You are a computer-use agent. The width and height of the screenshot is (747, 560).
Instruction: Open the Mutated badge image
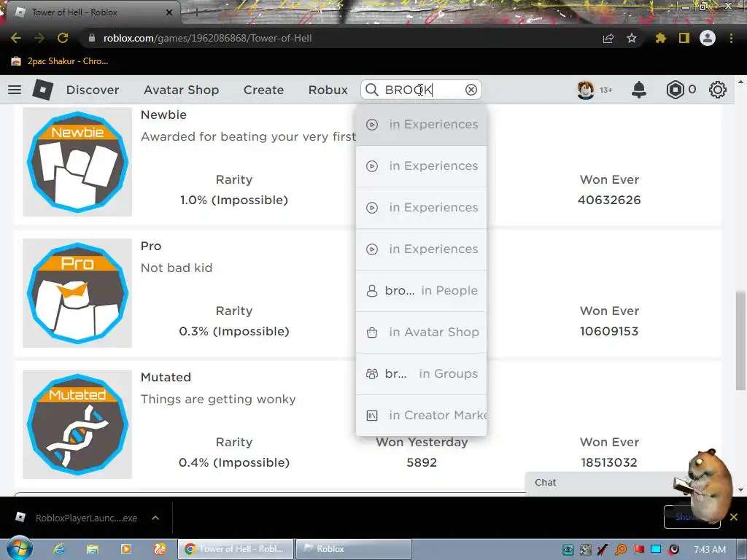pyautogui.click(x=77, y=424)
